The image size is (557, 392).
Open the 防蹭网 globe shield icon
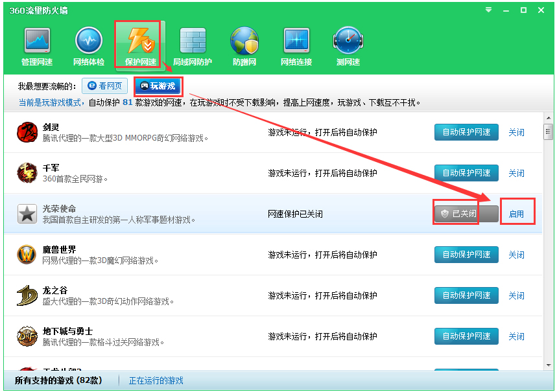pos(244,46)
